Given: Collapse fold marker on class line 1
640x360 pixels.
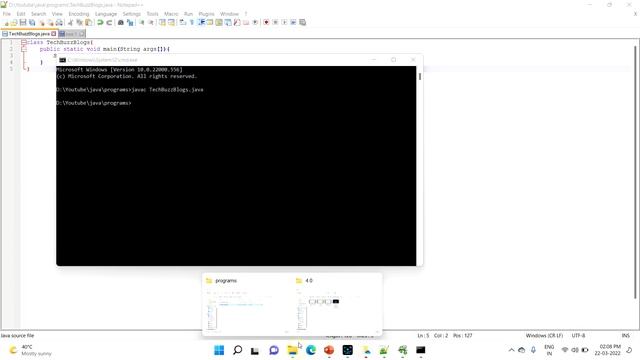Looking at the screenshot, I should (24, 42).
